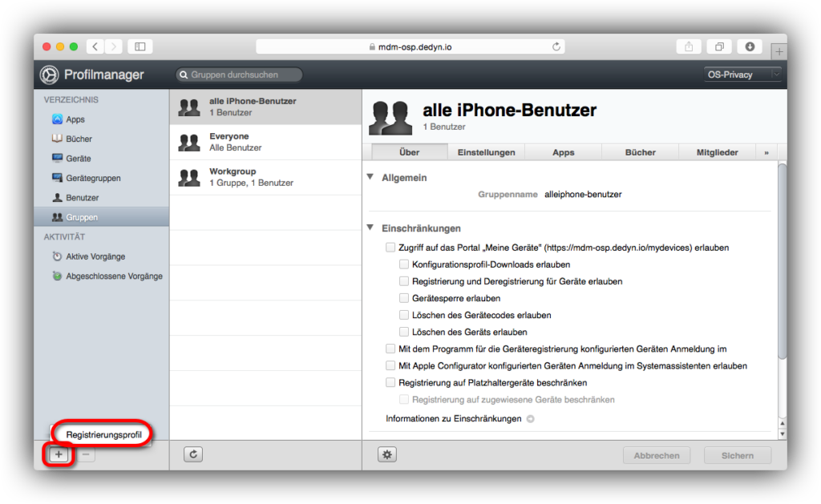Open the Bücher tab
This screenshot has height=504, width=821.
click(x=641, y=152)
